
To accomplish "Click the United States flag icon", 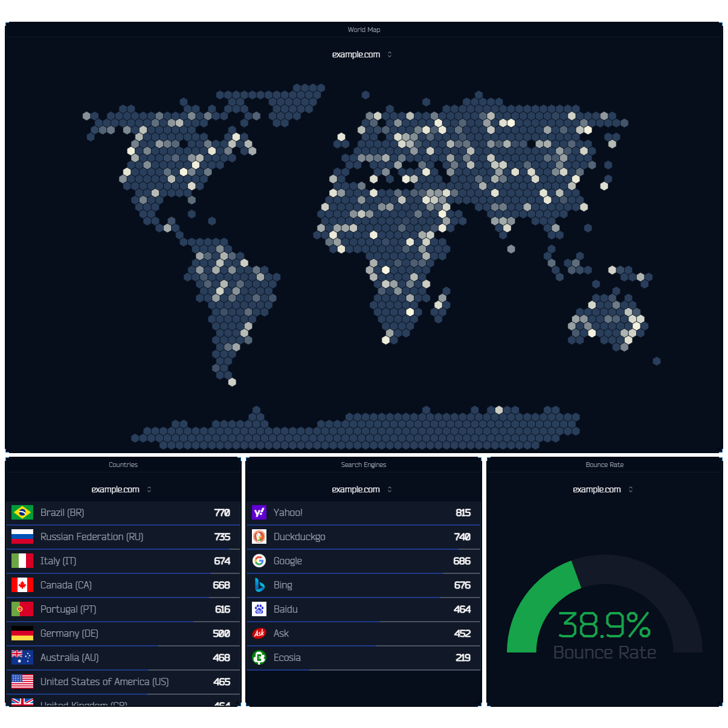I will tap(22, 681).
